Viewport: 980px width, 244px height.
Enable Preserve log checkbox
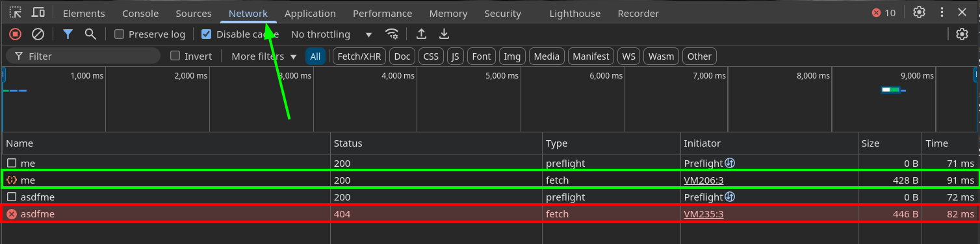[x=119, y=34]
